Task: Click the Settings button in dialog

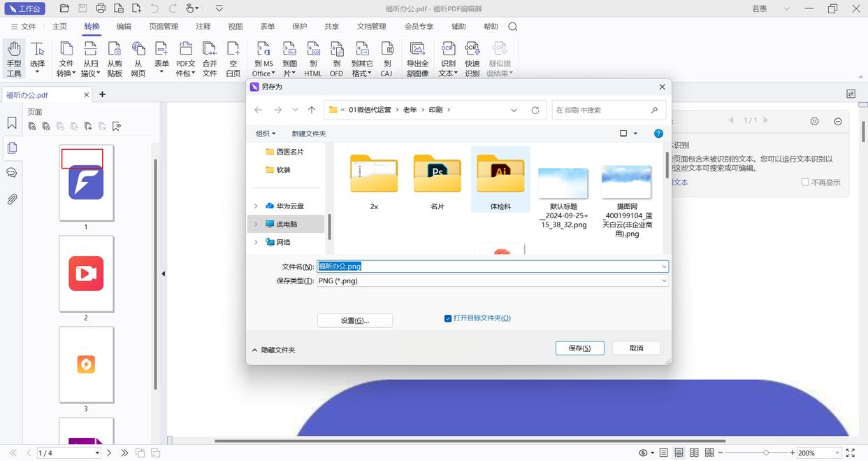Action: (x=354, y=320)
